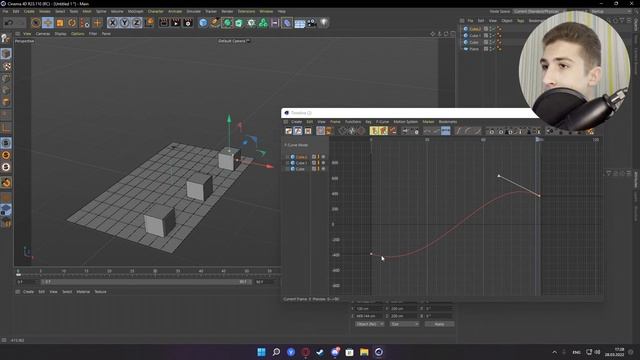Screen dimensions: 640x360
Task: Select the Live Selection tool
Action: tap(36, 23)
